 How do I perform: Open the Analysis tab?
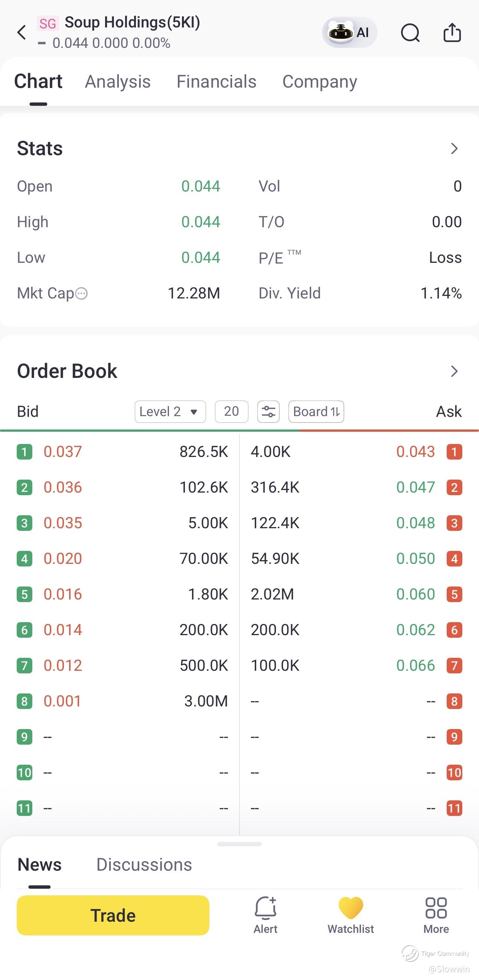tap(118, 82)
